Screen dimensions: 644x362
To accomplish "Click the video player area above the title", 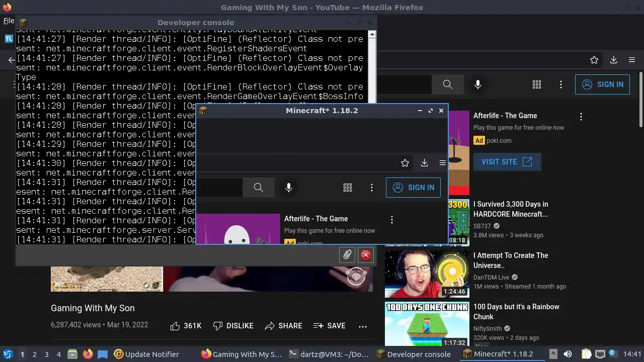I will pos(211,279).
